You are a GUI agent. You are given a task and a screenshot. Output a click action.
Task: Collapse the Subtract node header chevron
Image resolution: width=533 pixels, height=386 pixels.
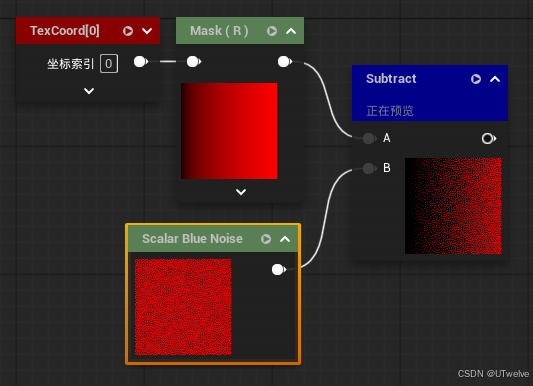tap(495, 79)
